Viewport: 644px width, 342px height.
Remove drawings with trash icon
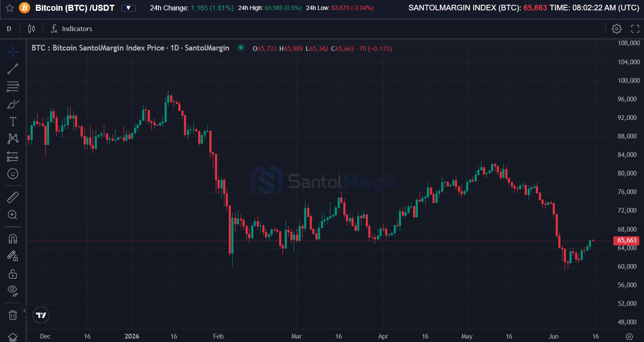[13, 315]
